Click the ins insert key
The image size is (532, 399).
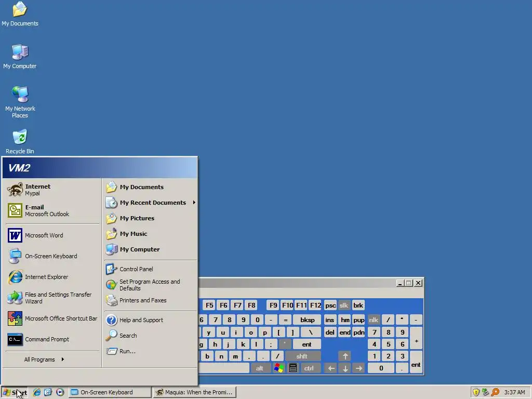[x=330, y=320]
